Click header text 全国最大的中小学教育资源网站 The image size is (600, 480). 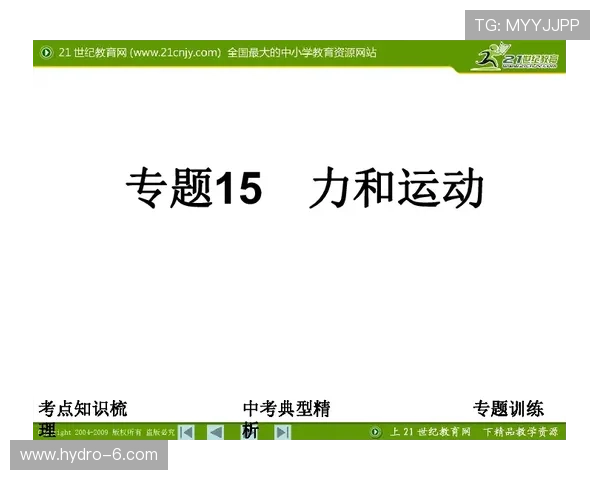coord(302,52)
